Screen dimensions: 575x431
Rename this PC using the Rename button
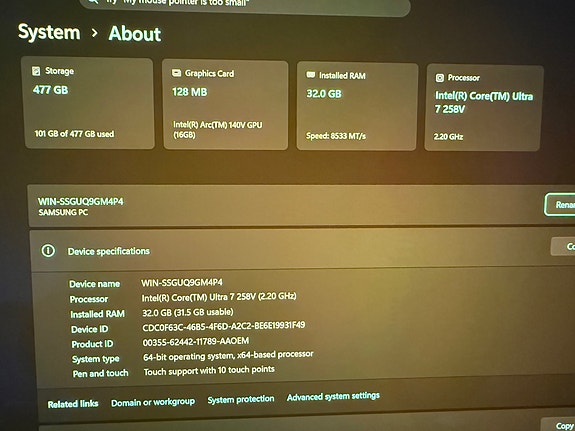coord(560,204)
